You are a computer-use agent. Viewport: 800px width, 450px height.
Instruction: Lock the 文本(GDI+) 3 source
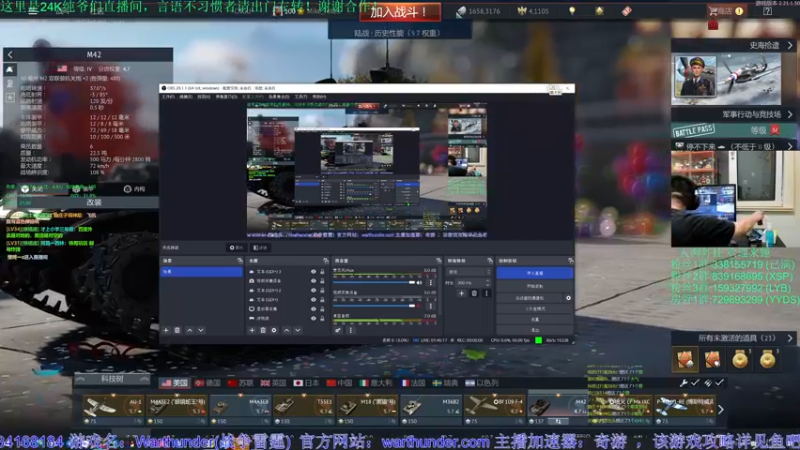click(x=322, y=272)
